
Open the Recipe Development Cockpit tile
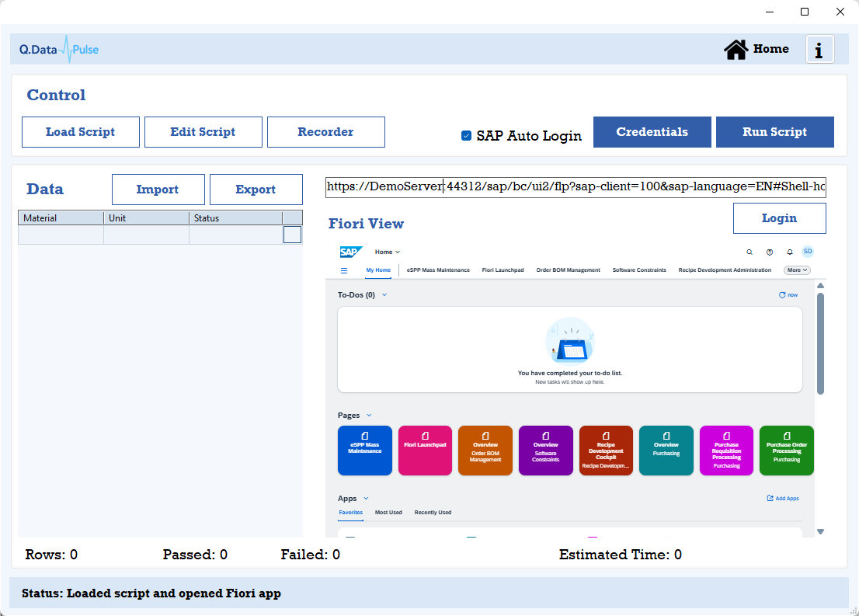pos(606,451)
